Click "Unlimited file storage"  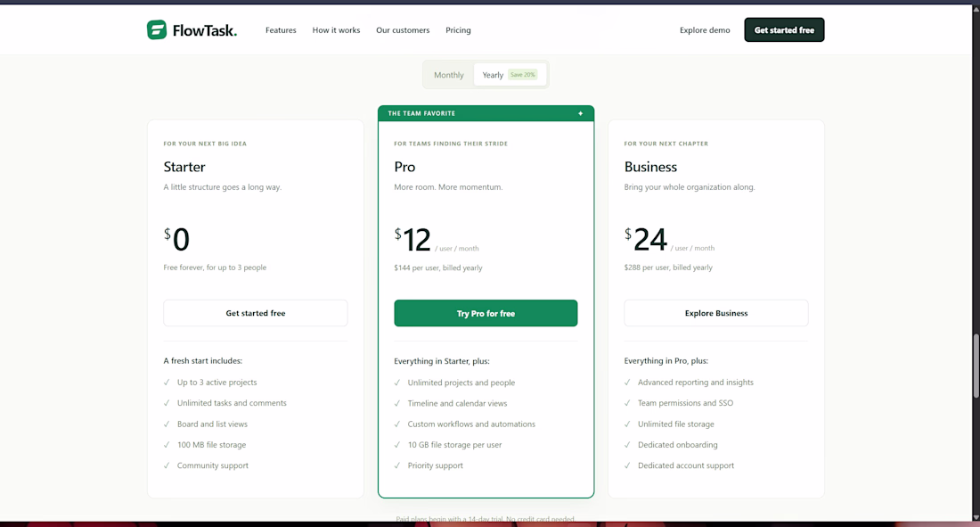[x=675, y=424]
